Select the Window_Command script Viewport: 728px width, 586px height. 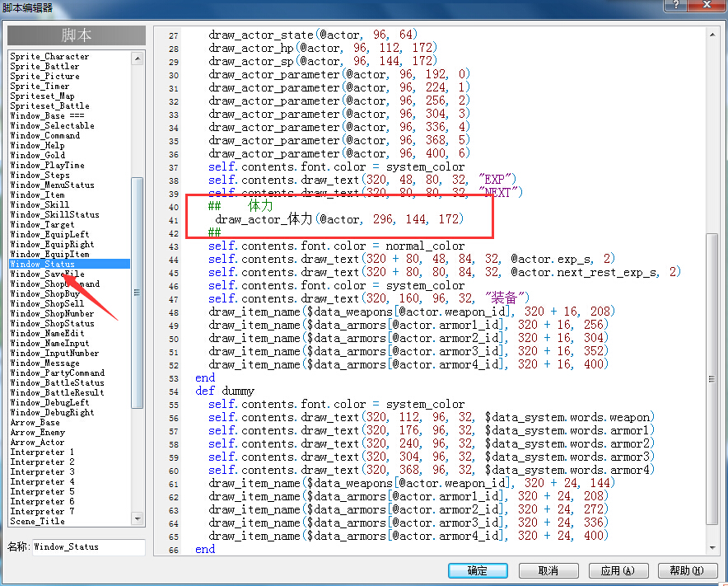tap(44, 135)
